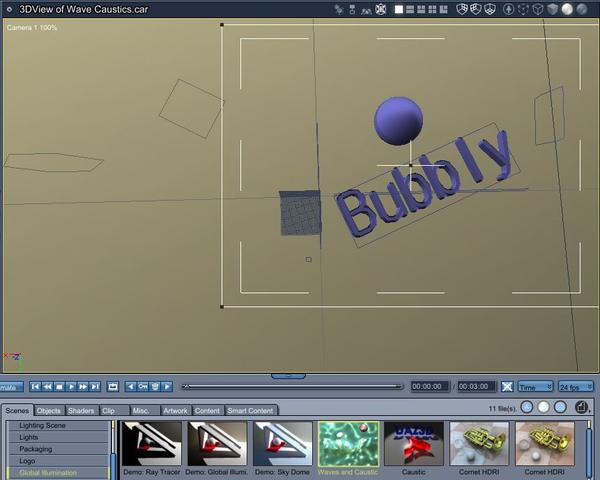
Task: Select the Global Illumination category
Action: 59,473
